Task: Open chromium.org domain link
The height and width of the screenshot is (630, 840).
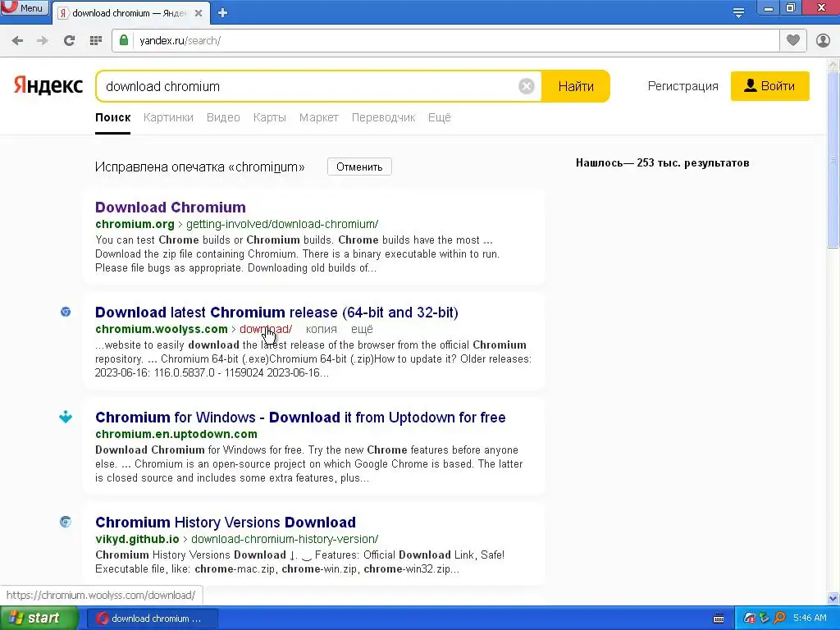Action: [x=135, y=224]
